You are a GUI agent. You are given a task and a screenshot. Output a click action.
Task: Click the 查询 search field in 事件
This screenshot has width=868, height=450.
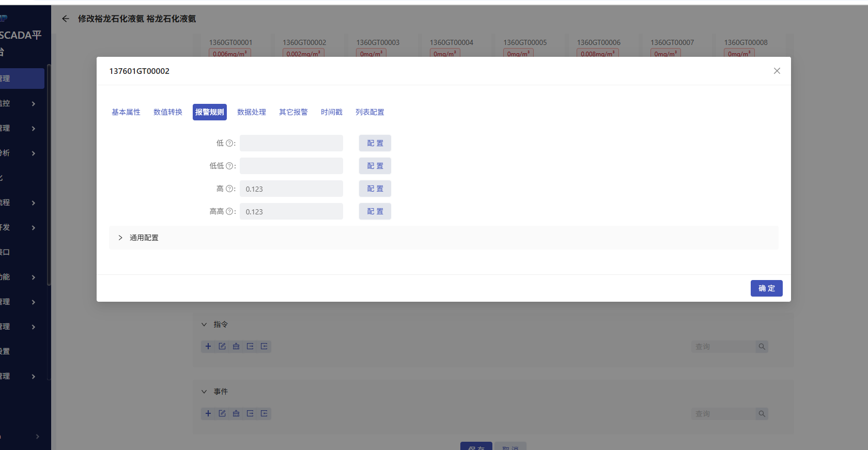pyautogui.click(x=723, y=414)
